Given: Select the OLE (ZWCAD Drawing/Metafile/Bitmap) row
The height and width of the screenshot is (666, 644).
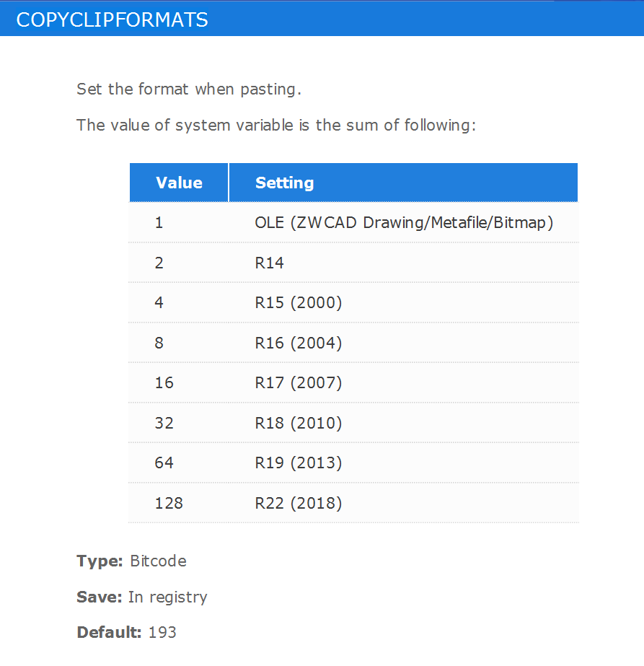Looking at the screenshot, I should (353, 222).
